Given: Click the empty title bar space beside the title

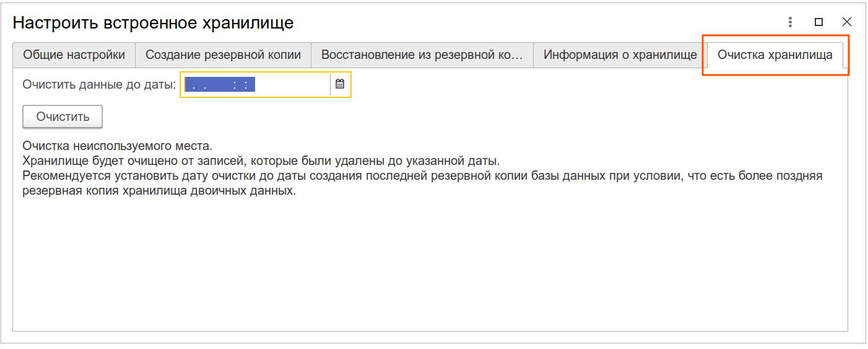Looking at the screenshot, I should click(x=526, y=23).
